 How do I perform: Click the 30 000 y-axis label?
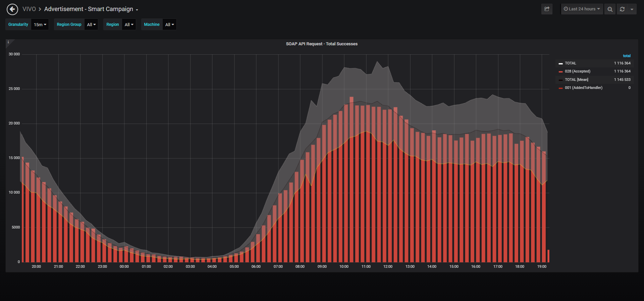tap(14, 54)
